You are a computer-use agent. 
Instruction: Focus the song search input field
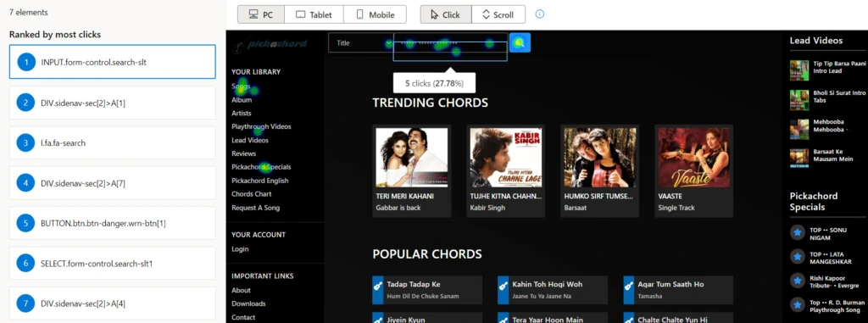pos(450,42)
